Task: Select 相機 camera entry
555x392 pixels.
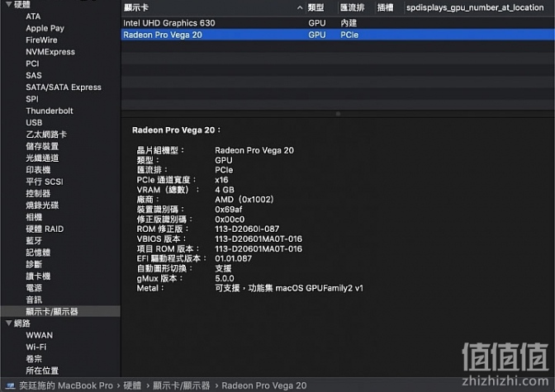Action: [34, 217]
